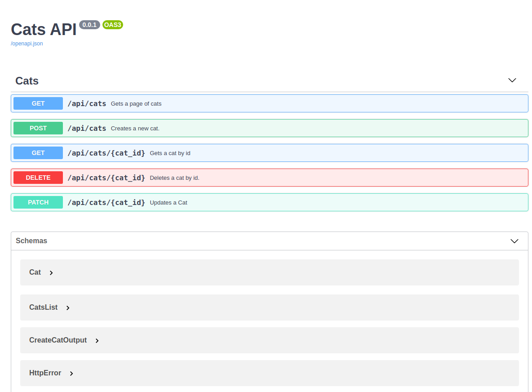
Task: Click the 0.0.1 version badge
Action: pos(89,25)
